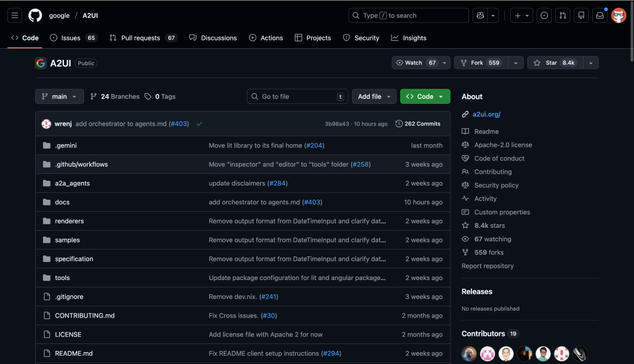Open the specification folder
634x364 pixels.
point(74,259)
